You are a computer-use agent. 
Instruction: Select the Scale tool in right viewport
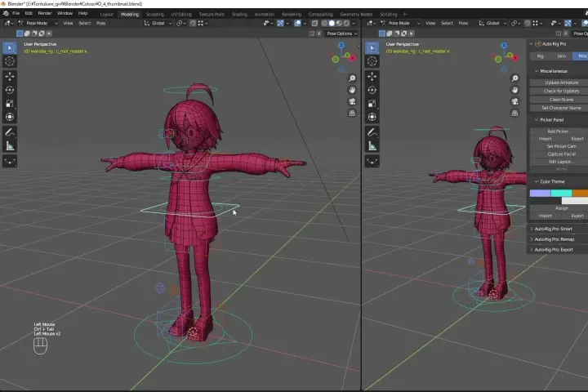pyautogui.click(x=372, y=104)
